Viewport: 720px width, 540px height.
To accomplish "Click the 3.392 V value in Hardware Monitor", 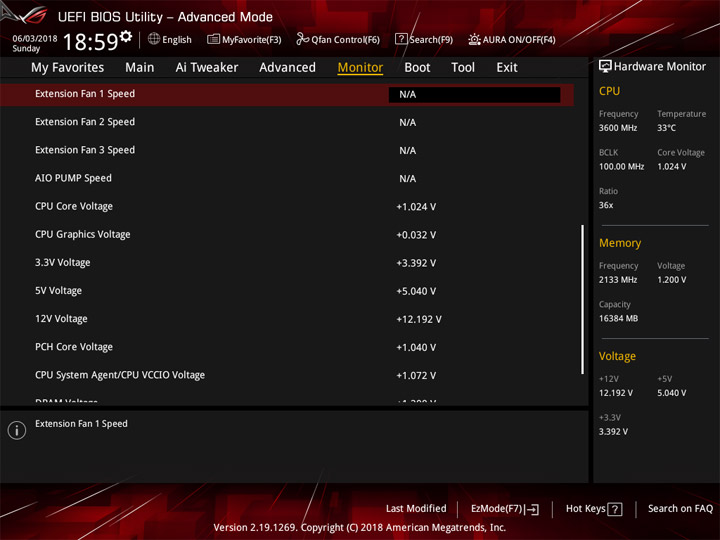I will [x=613, y=432].
